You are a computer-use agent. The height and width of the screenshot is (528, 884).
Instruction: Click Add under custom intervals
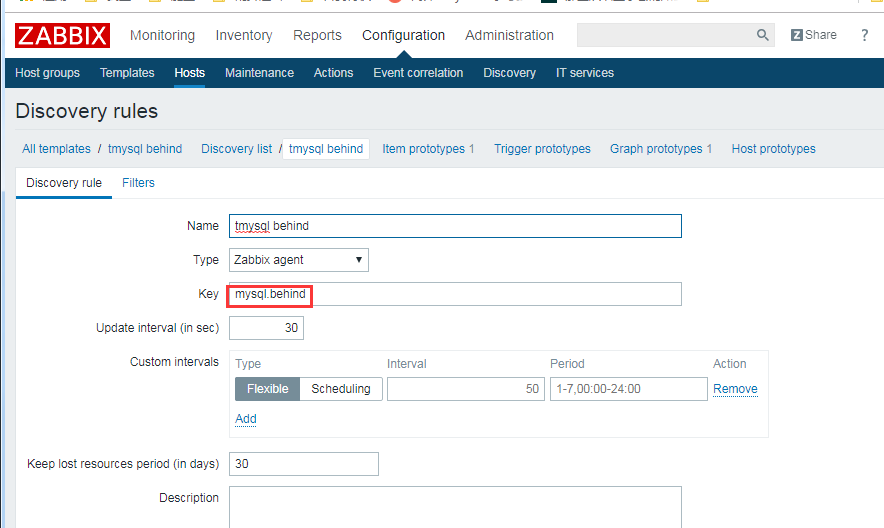coord(245,419)
